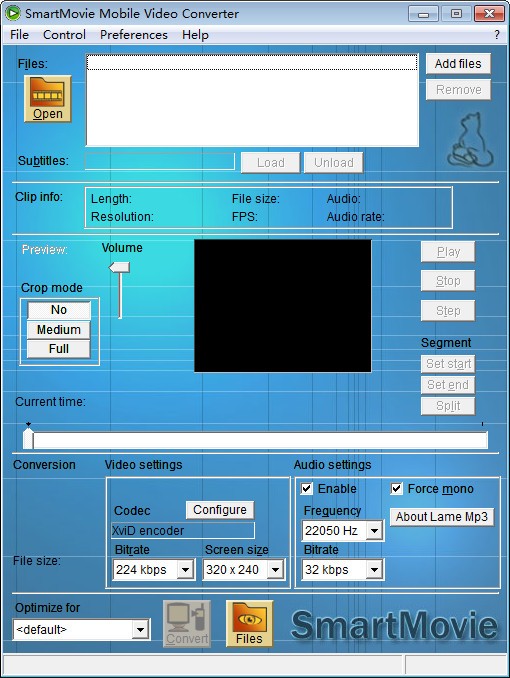Open the Control menu
510x678 pixels.
64,35
